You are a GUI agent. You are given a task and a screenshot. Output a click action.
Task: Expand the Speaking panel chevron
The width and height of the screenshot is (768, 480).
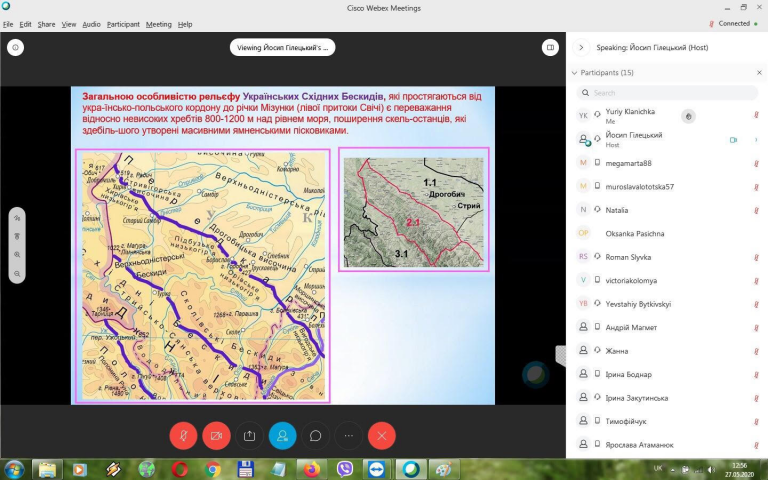coord(581,48)
